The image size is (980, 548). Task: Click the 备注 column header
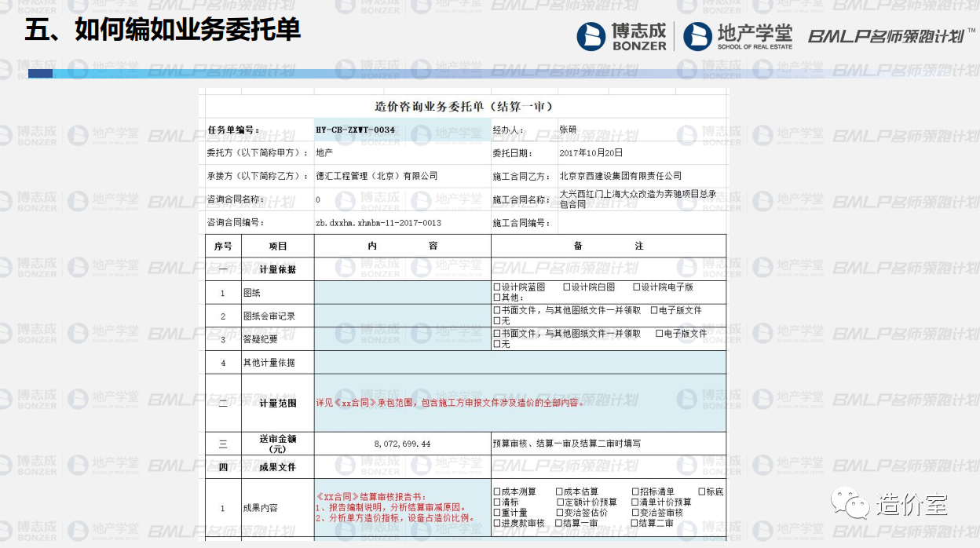tap(609, 246)
